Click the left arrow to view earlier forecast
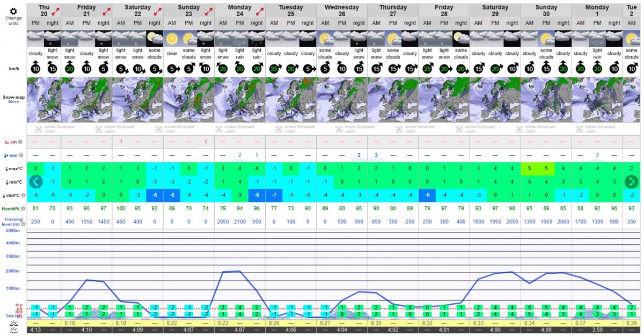The image size is (644, 336). [35, 181]
